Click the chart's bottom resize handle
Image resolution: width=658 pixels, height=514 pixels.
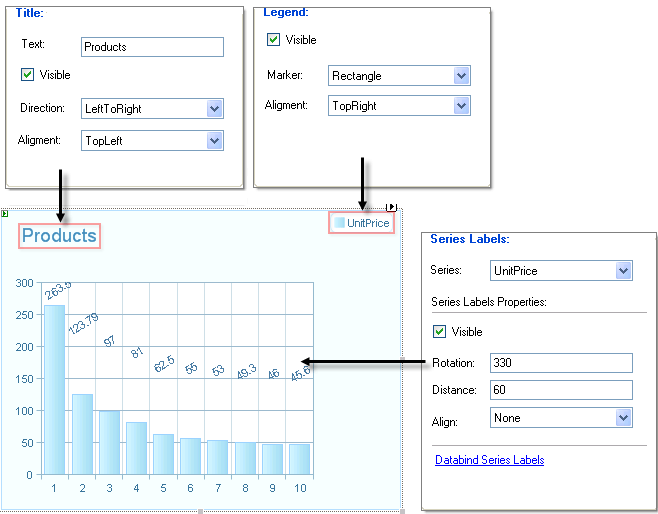[x=201, y=511]
